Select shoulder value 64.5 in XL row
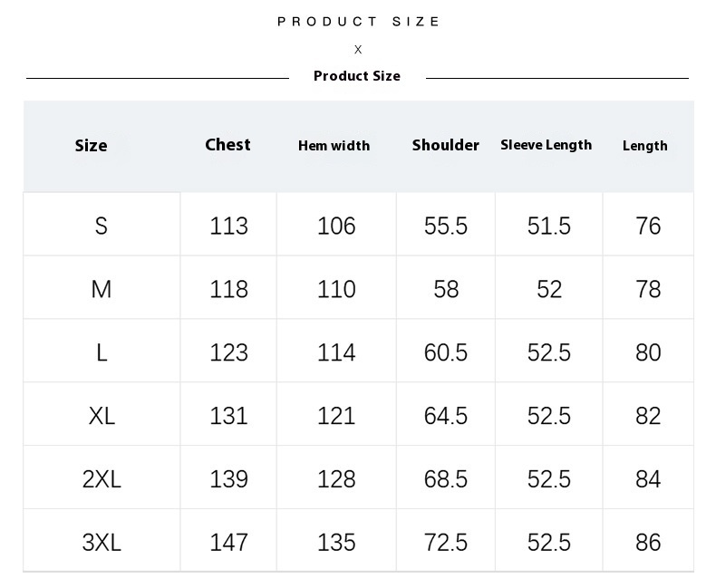716x588 pixels. tap(446, 416)
